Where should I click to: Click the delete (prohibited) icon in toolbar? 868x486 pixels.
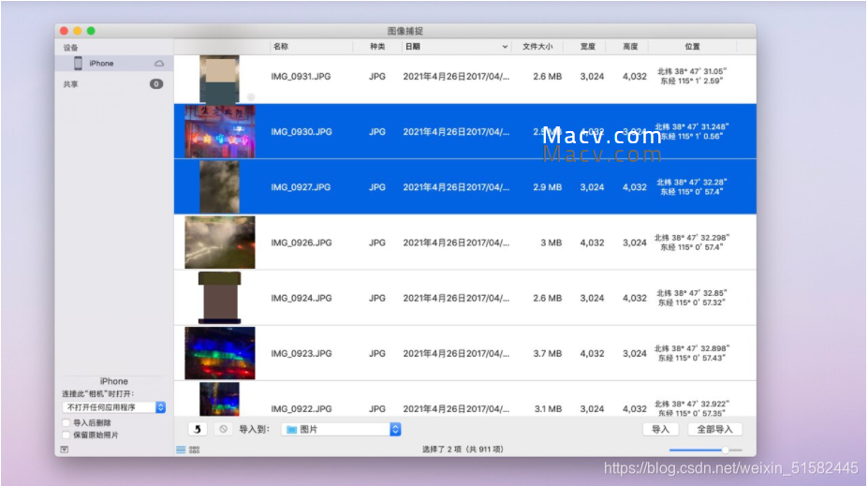223,429
